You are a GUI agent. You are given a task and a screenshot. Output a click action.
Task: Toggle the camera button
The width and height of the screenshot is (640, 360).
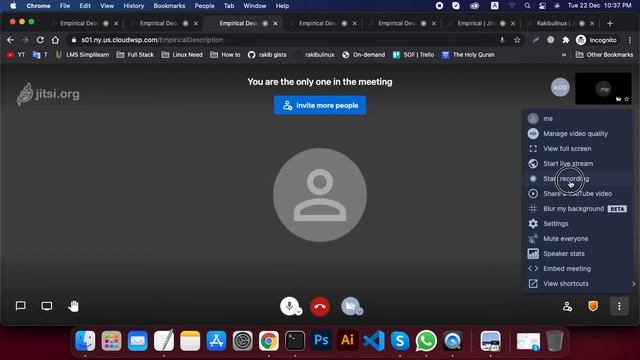tap(350, 306)
